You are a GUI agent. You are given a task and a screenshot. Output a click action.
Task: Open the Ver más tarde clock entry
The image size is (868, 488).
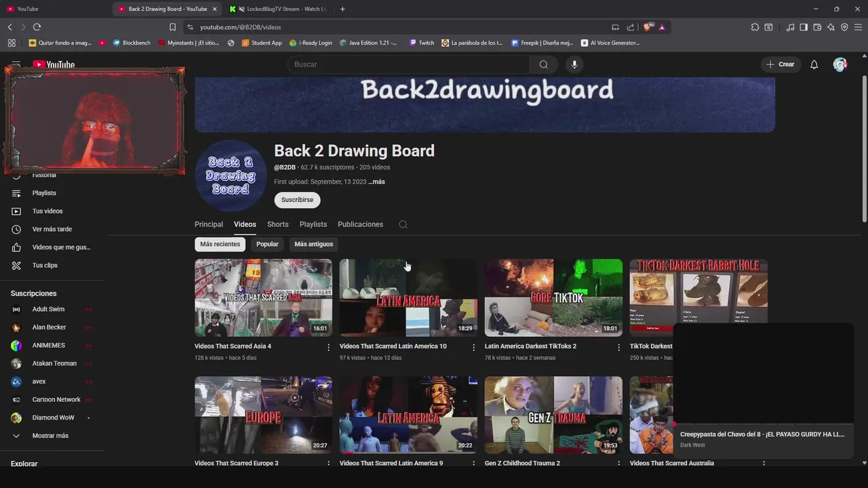click(52, 229)
